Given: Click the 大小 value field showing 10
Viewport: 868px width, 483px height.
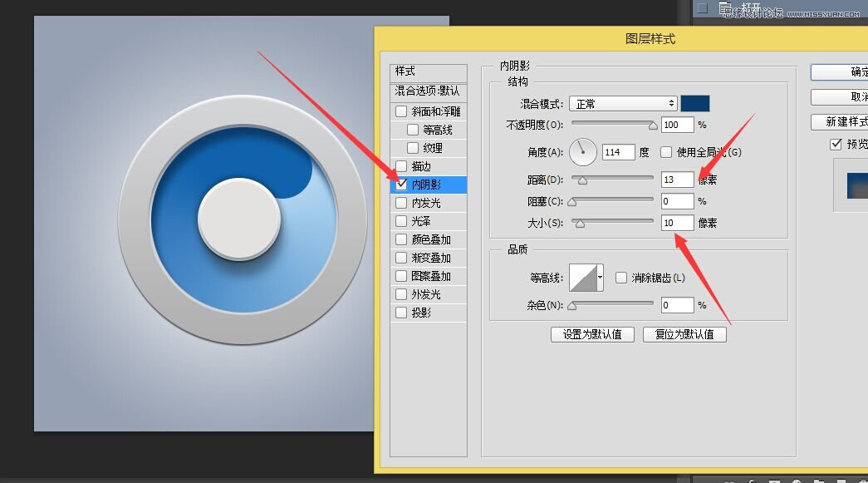Looking at the screenshot, I should point(678,223).
